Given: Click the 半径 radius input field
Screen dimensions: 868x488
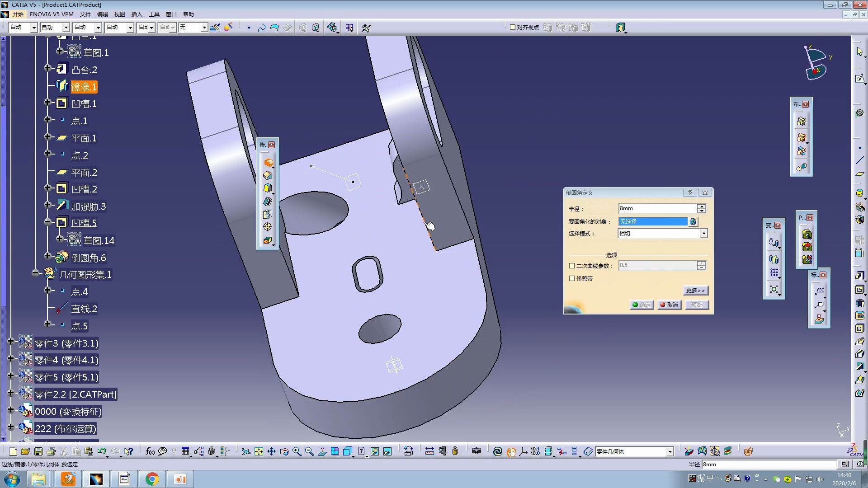Looking at the screenshot, I should [657, 208].
